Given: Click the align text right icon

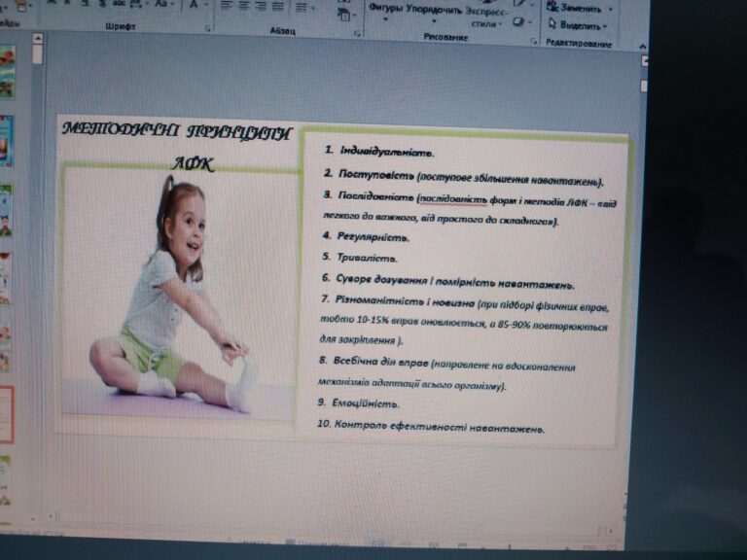Looking at the screenshot, I should click(x=261, y=6).
